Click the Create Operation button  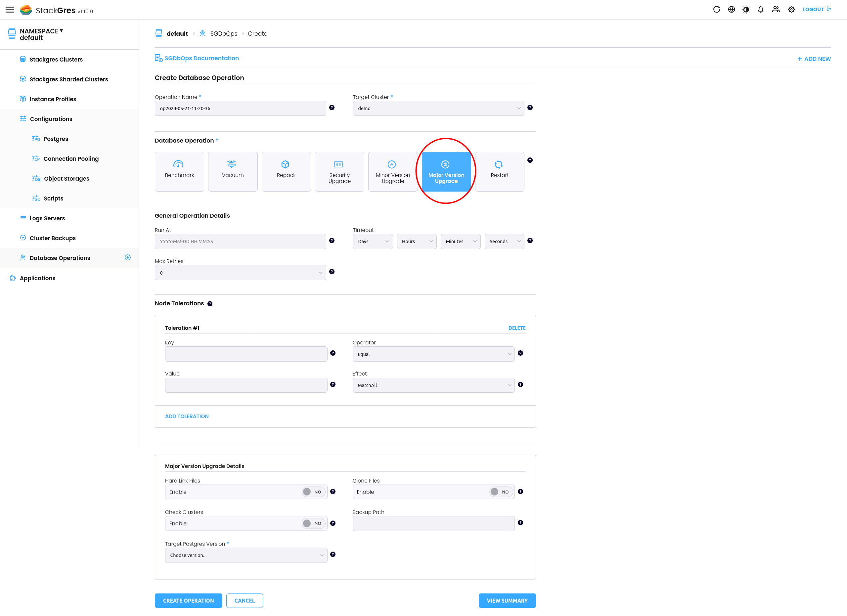coord(188,600)
